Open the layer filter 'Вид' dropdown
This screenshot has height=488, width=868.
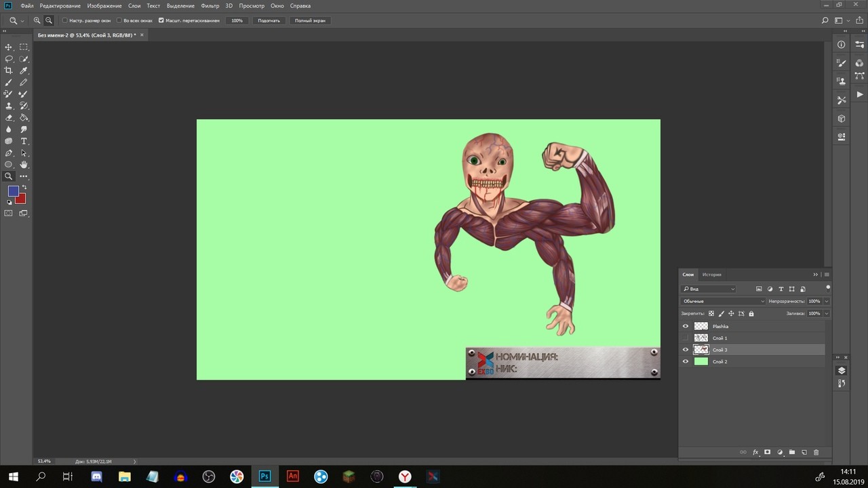(709, 289)
